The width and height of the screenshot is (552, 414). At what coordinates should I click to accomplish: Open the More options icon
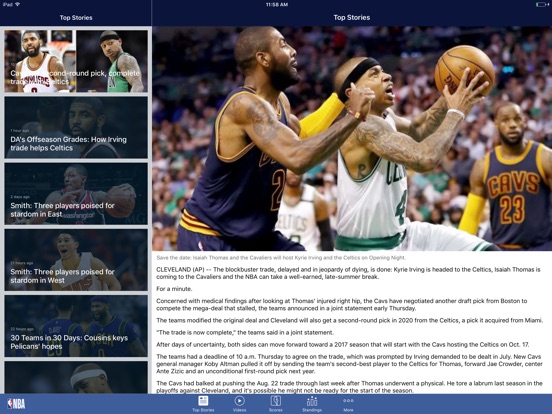tap(348, 401)
